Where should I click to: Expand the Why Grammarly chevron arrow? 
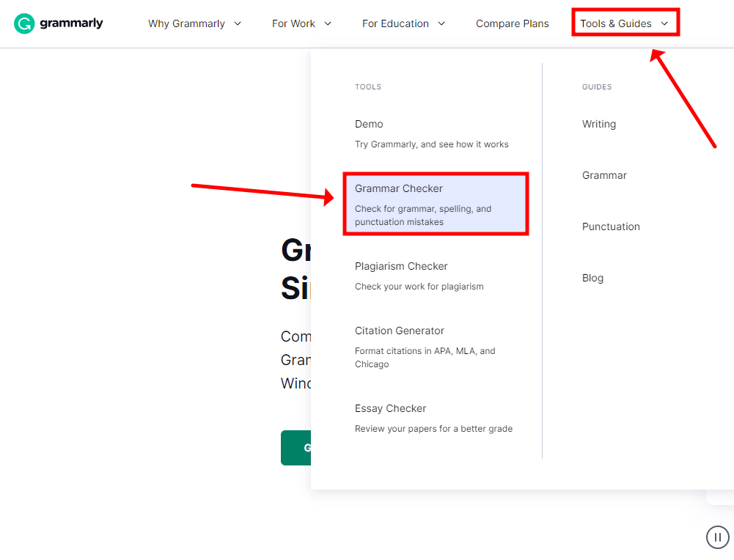click(238, 23)
